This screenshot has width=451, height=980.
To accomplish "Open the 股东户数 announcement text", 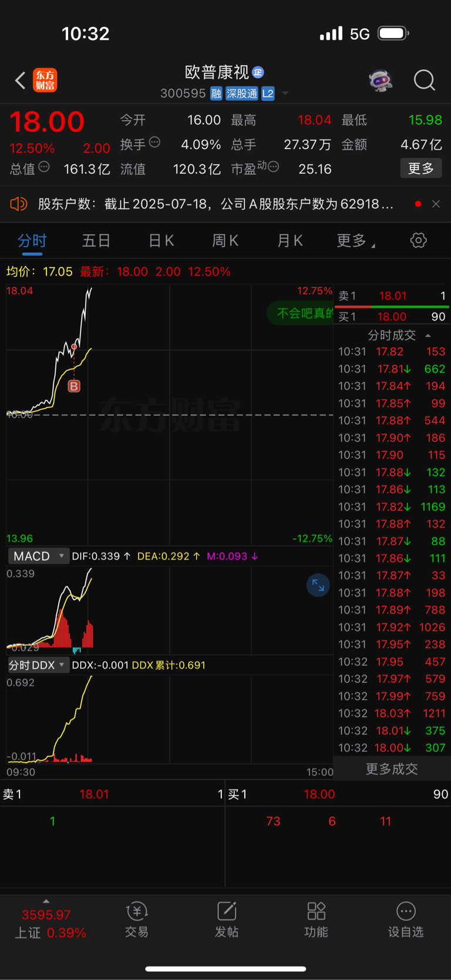I will 216,204.
